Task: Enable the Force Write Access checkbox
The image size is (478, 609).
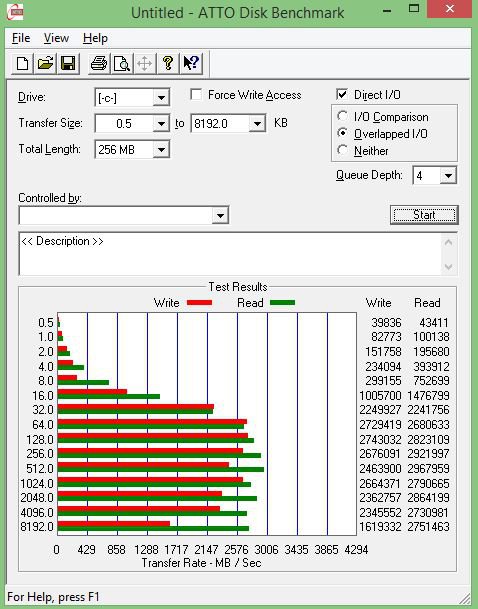Action: tap(196, 95)
